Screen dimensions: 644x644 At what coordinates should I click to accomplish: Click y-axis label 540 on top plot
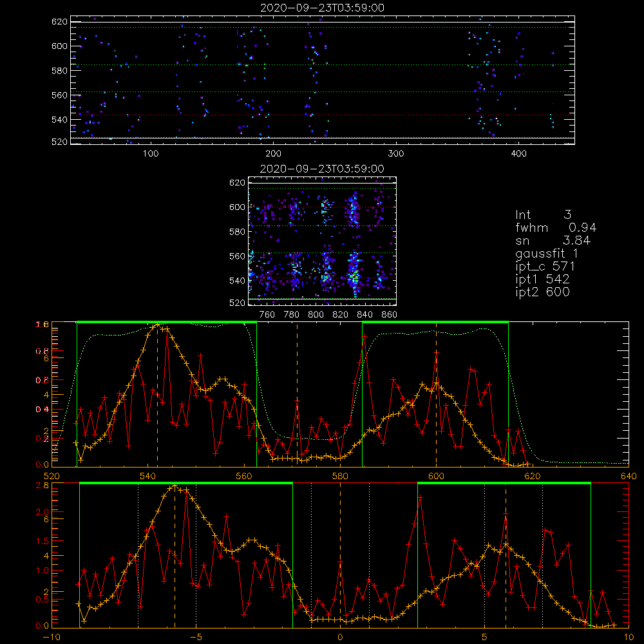59,120
